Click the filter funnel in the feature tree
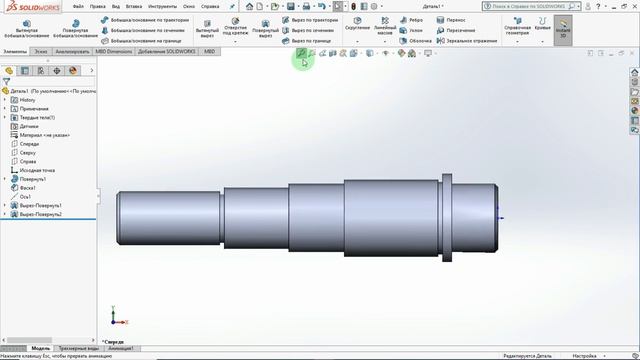Screen dimensions: 640x360 6,82
